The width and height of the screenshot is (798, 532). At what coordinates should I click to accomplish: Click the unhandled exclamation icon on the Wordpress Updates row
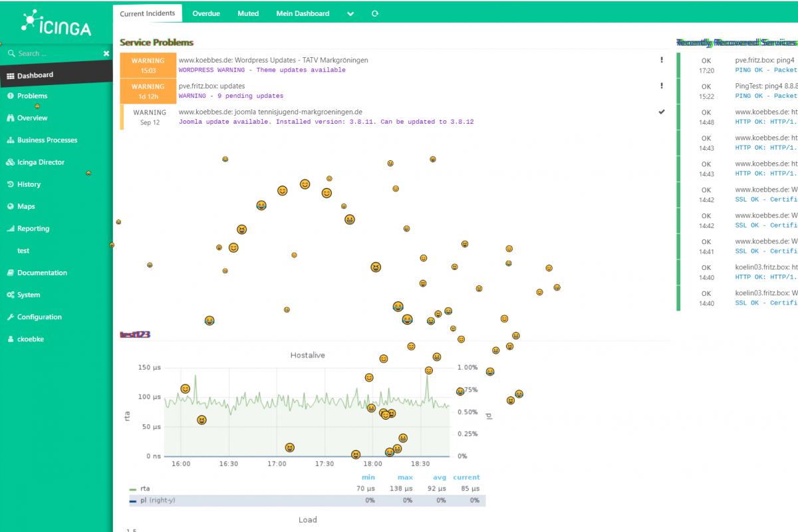click(x=662, y=60)
